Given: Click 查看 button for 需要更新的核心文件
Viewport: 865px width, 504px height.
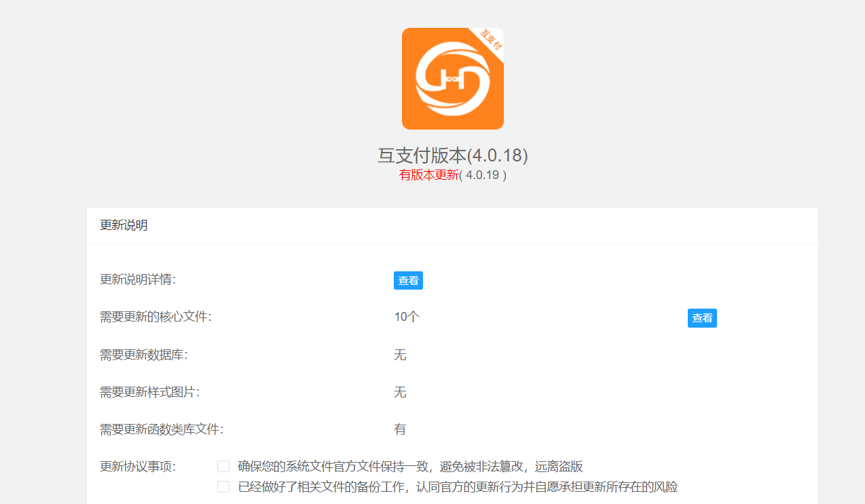Looking at the screenshot, I should tap(702, 318).
